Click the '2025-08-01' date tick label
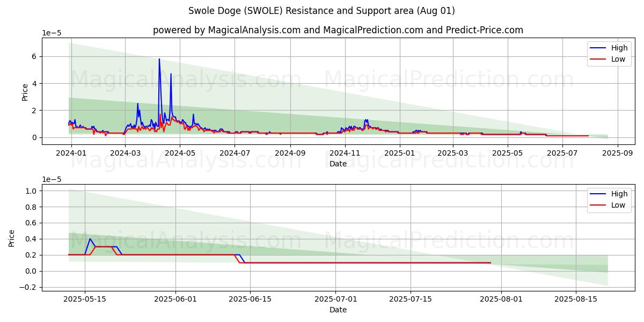 click(501, 299)
